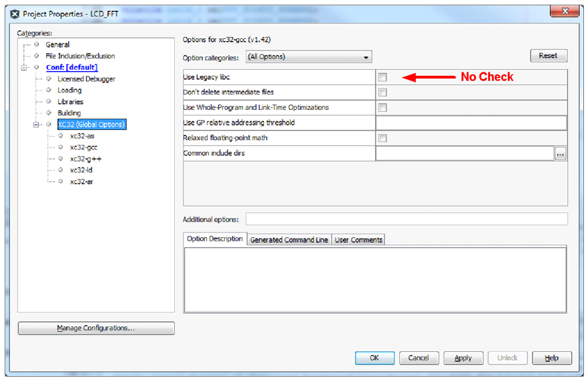Click inside the option description text area
The image size is (588, 380).
point(375,279)
